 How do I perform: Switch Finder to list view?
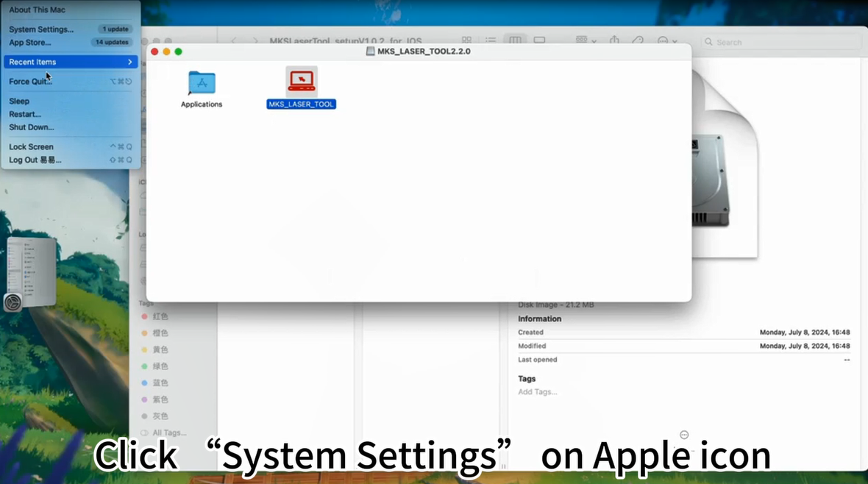(491, 40)
